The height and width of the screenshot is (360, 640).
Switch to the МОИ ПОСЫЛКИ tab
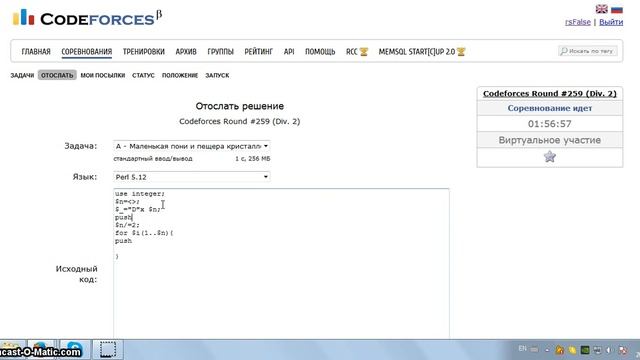pos(103,75)
